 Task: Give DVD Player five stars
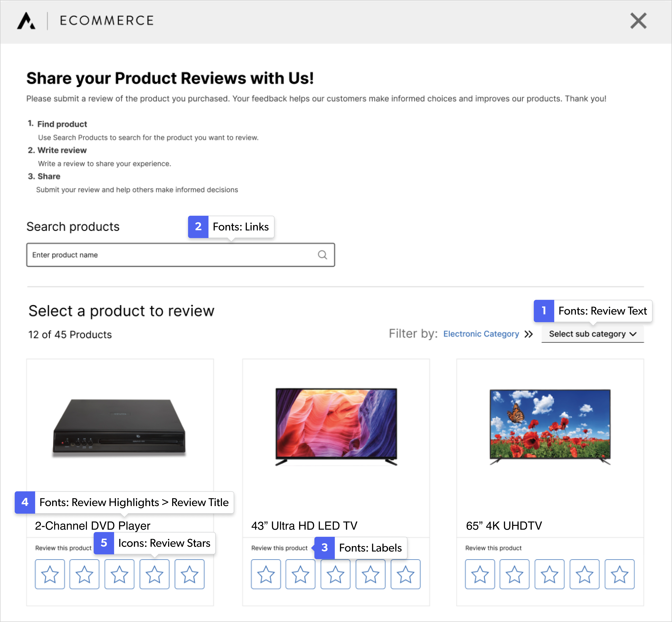tap(189, 574)
